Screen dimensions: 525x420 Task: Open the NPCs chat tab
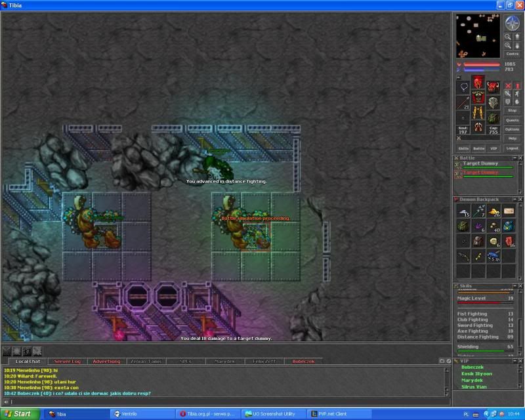coord(185,362)
